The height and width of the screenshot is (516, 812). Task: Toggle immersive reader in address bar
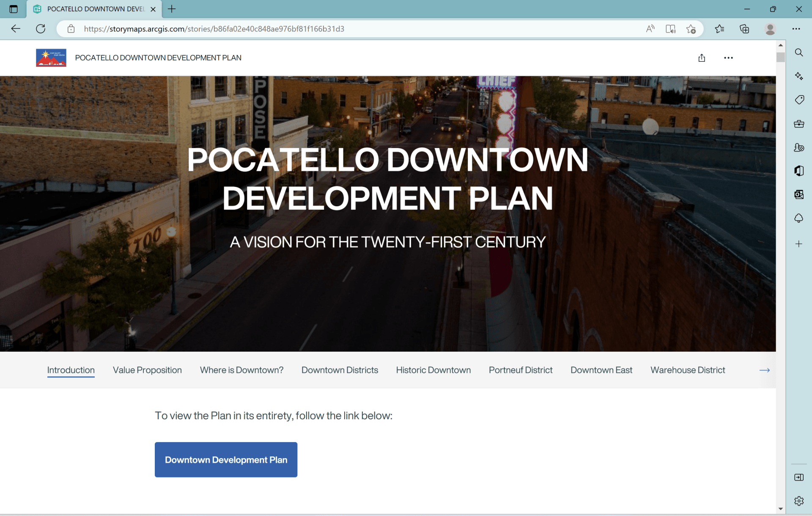coord(670,29)
